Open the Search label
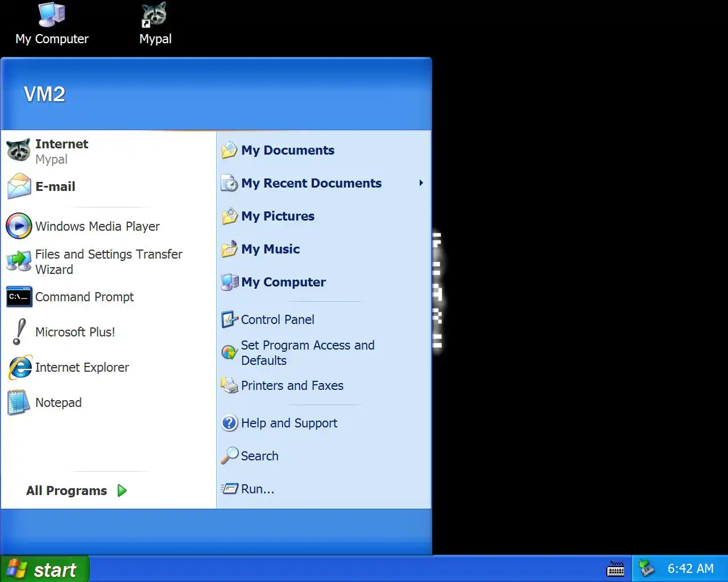Viewport: 728px width, 582px height. 260,456
